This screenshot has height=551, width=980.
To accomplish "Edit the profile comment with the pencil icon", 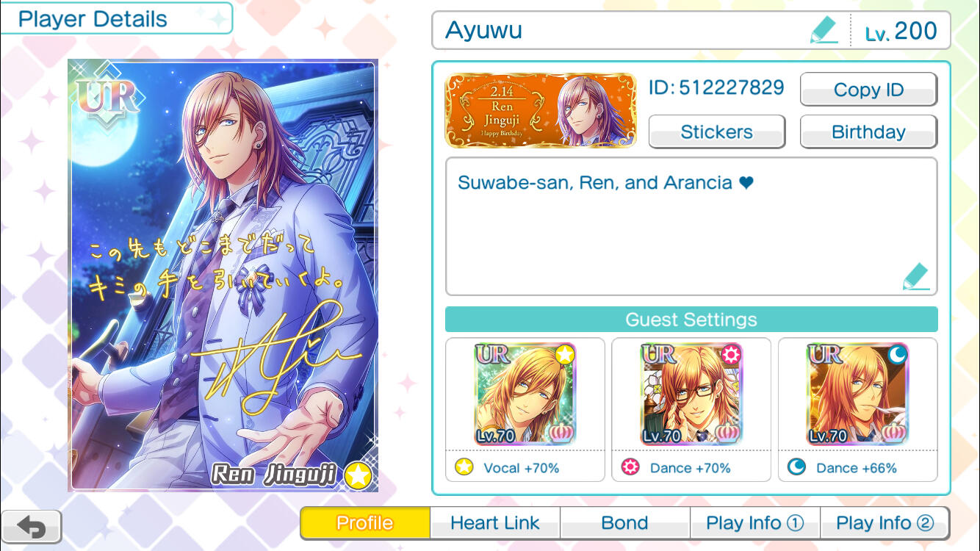I will (x=917, y=277).
